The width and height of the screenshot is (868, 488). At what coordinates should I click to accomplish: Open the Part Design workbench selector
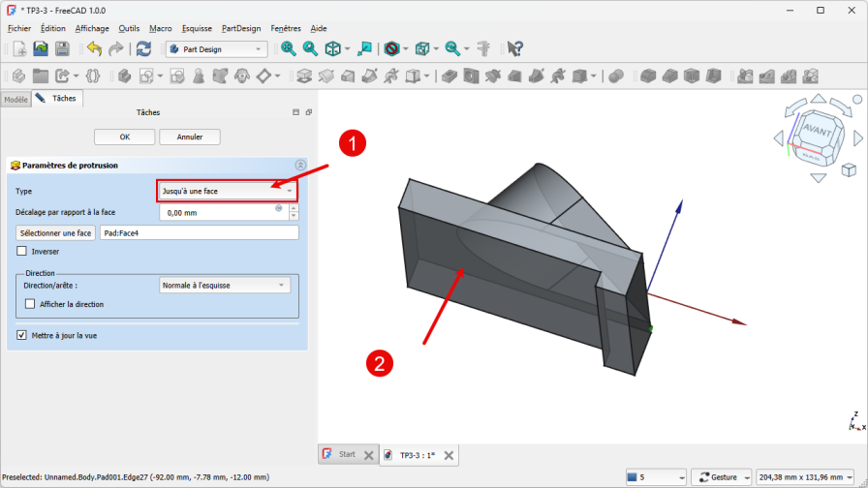tap(215, 48)
